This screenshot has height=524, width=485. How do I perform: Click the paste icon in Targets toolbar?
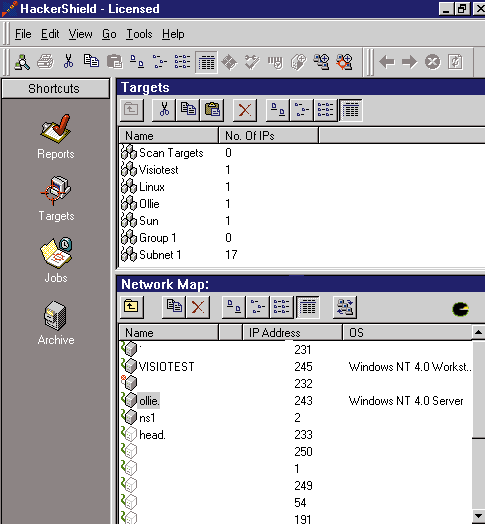[x=212, y=110]
